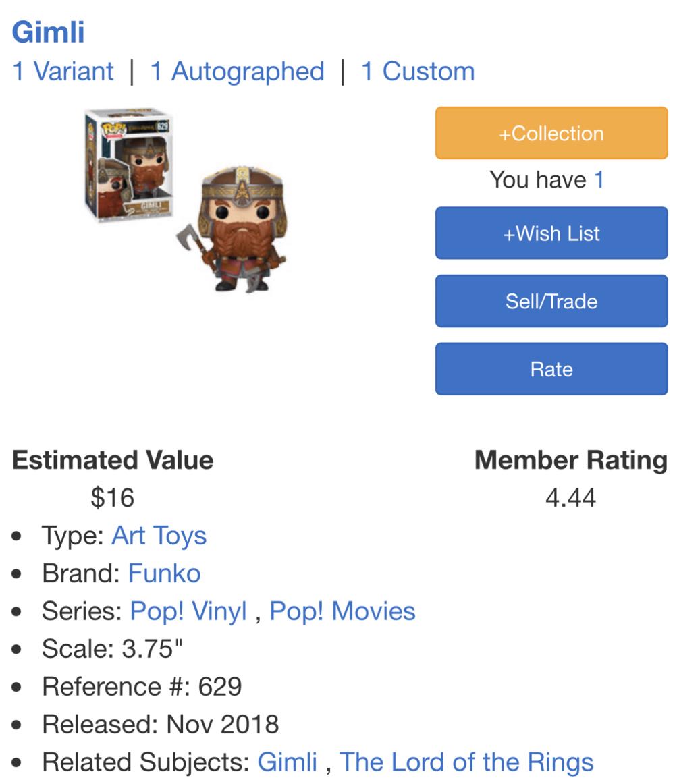Click the Gimli related subject link
This screenshot has width=675, height=784.
click(287, 761)
